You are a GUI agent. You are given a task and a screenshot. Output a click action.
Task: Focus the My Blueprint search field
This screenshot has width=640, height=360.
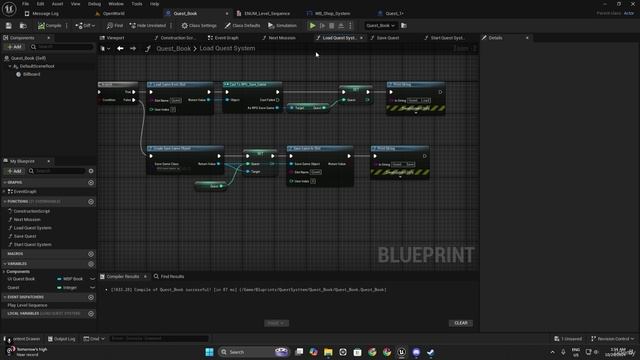click(56, 171)
